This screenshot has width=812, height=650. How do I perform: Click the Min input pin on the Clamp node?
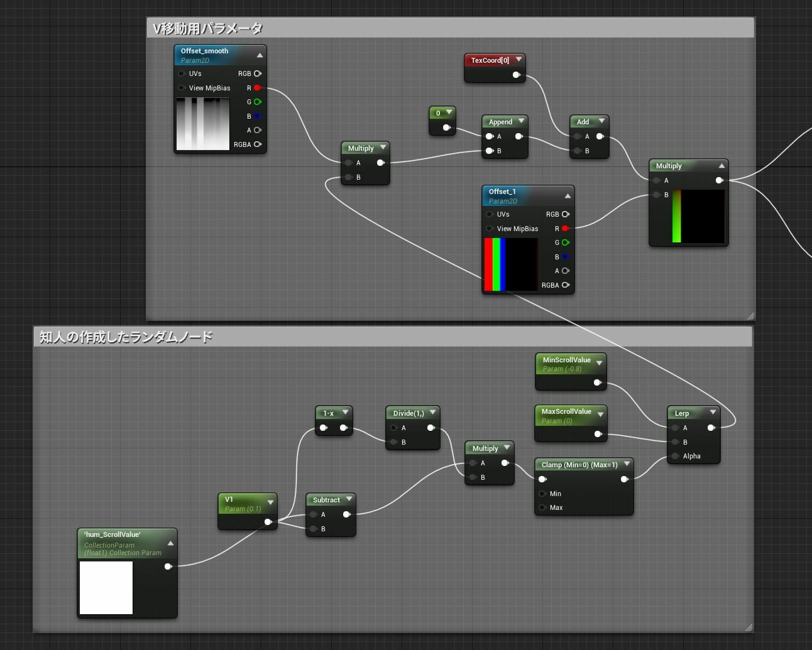pyautogui.click(x=542, y=494)
